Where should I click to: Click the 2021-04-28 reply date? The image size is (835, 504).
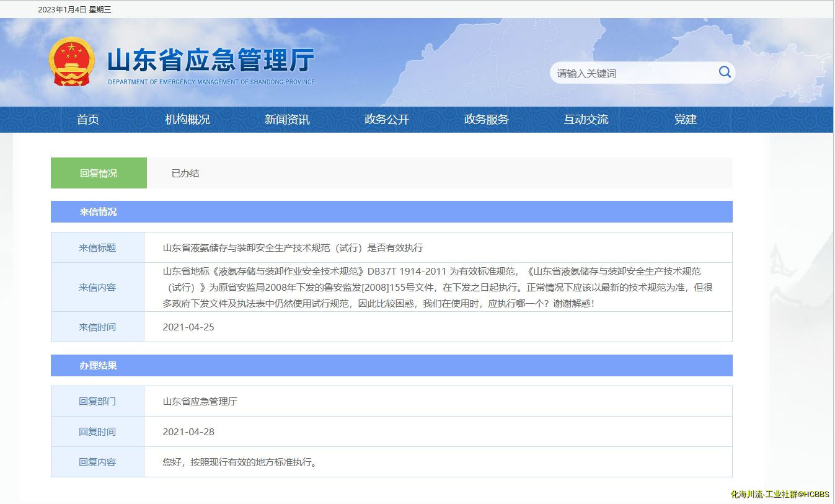pos(188,431)
